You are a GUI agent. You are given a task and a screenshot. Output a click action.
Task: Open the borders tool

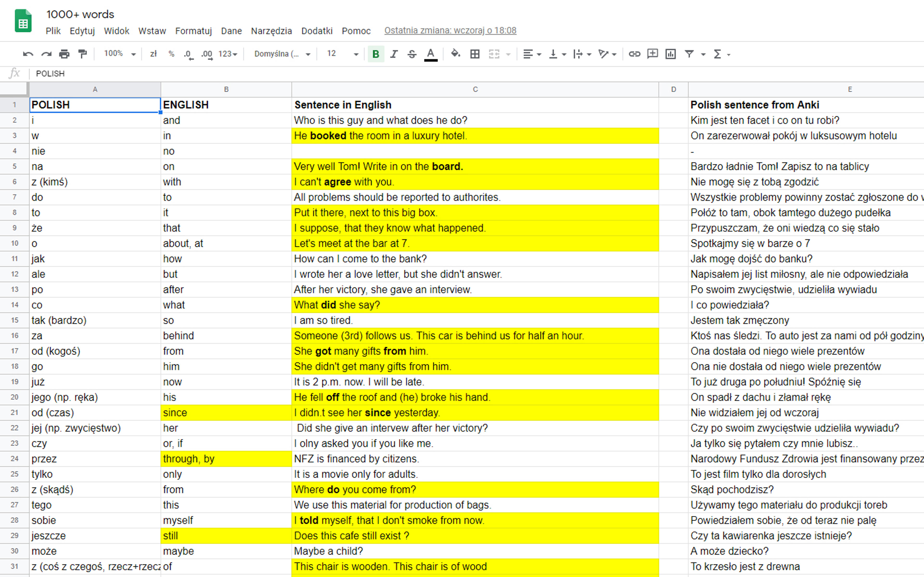[x=475, y=54]
